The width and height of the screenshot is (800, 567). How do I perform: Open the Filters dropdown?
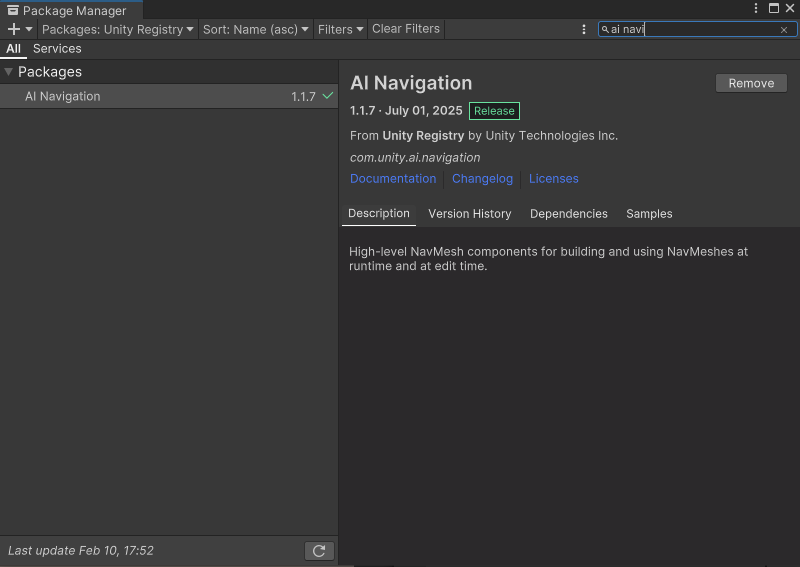point(340,29)
